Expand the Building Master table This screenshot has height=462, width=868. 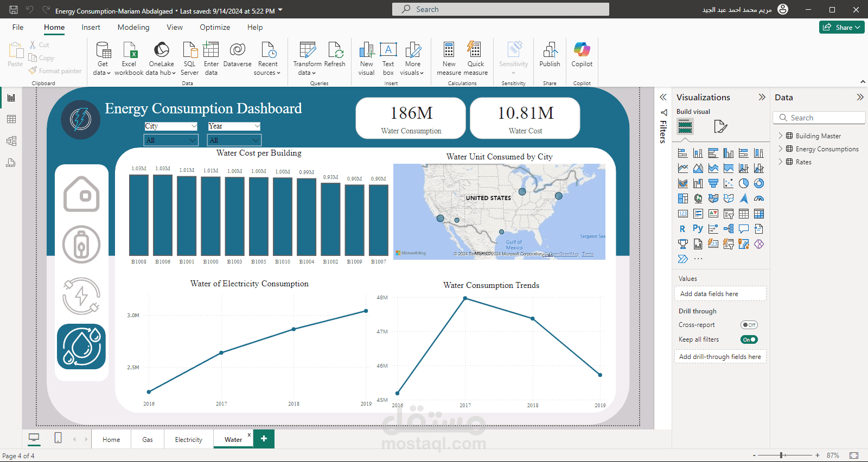pos(781,136)
